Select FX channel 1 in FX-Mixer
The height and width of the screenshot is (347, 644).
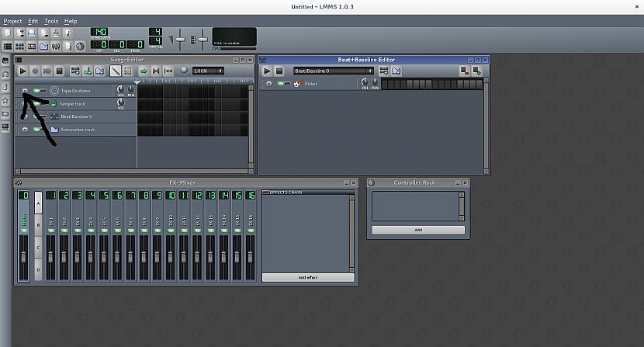50,235
